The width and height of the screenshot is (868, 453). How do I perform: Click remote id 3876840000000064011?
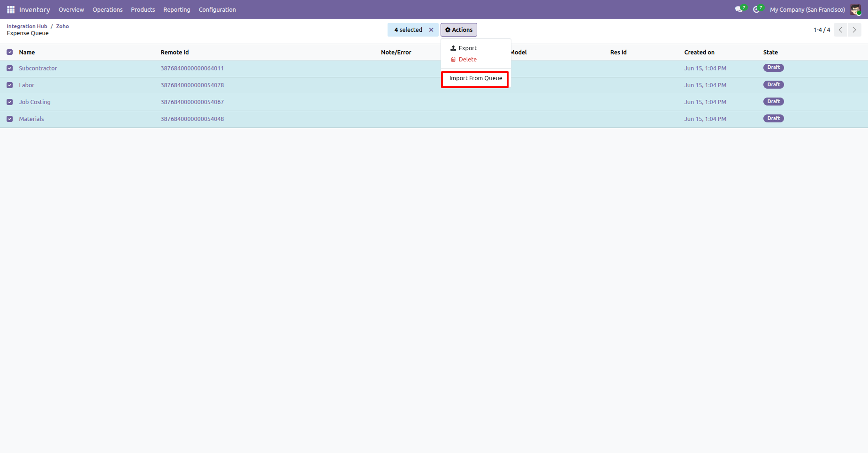point(192,68)
